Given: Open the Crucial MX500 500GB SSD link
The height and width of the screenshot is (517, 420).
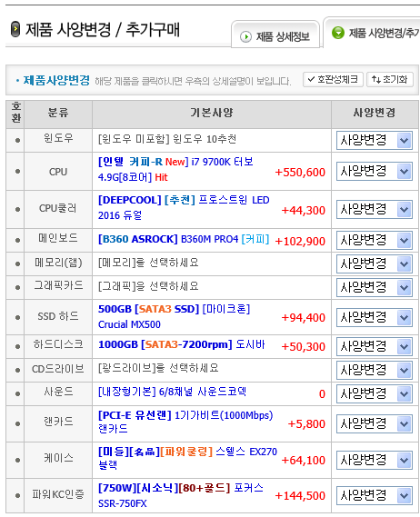Looking at the screenshot, I should [175, 316].
